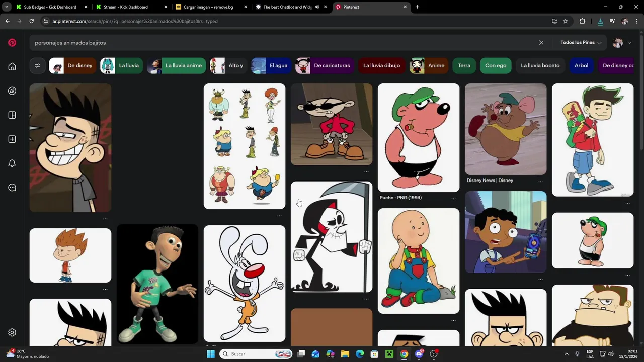Image resolution: width=644 pixels, height=362 pixels.
Task: Close the Cargar imagen remove.bg tab
Action: 245,7
